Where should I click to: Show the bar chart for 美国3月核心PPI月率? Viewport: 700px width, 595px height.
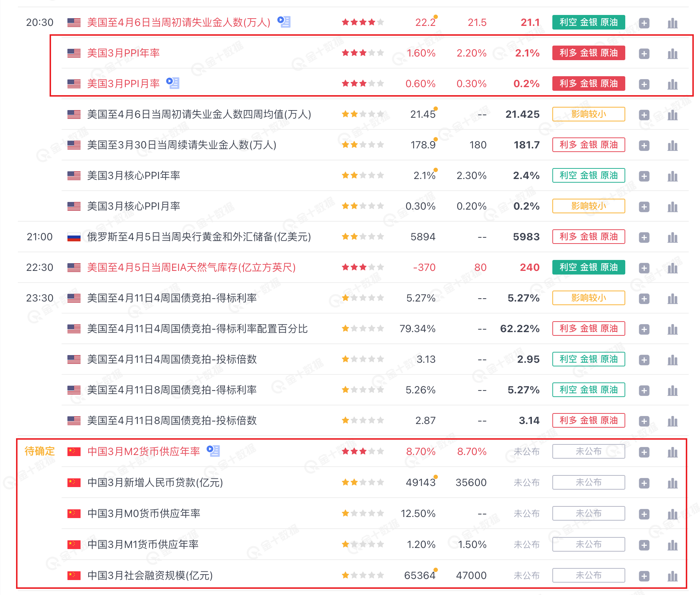pos(672,207)
